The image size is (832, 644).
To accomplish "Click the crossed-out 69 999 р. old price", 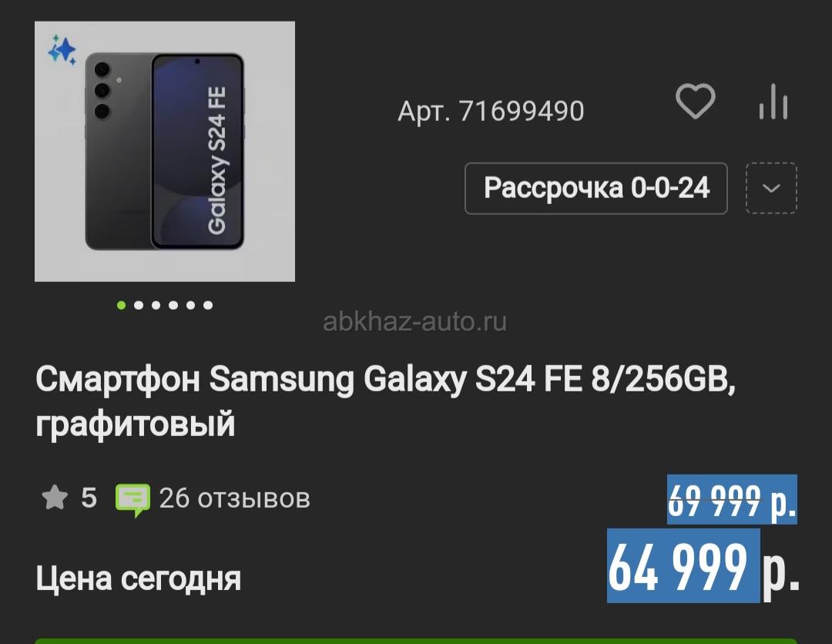I will pyautogui.click(x=732, y=500).
